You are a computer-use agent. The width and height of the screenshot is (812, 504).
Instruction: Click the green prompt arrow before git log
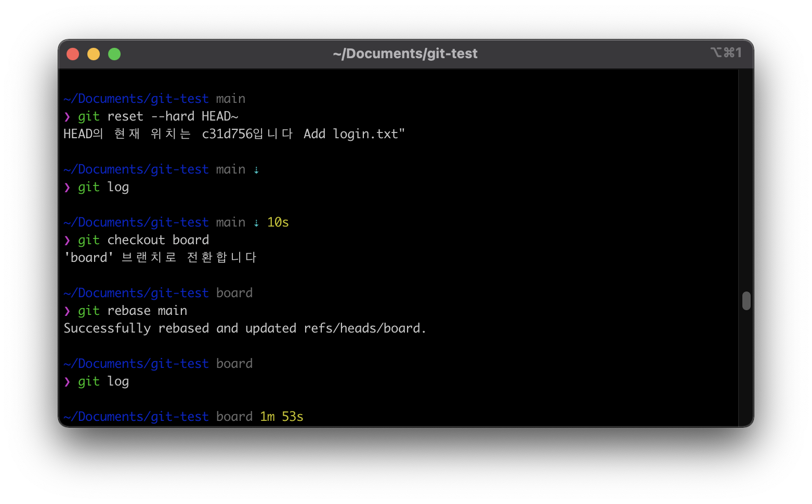click(67, 187)
